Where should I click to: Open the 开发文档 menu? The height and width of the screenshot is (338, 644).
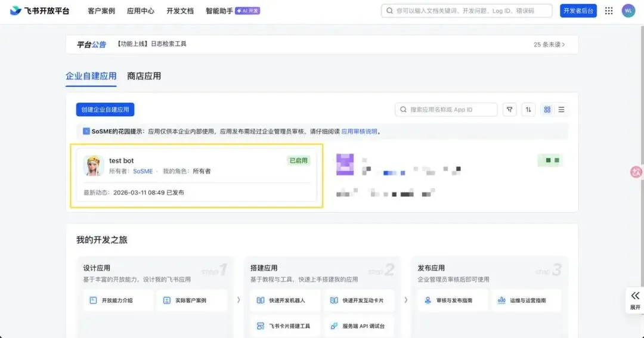[x=180, y=11]
